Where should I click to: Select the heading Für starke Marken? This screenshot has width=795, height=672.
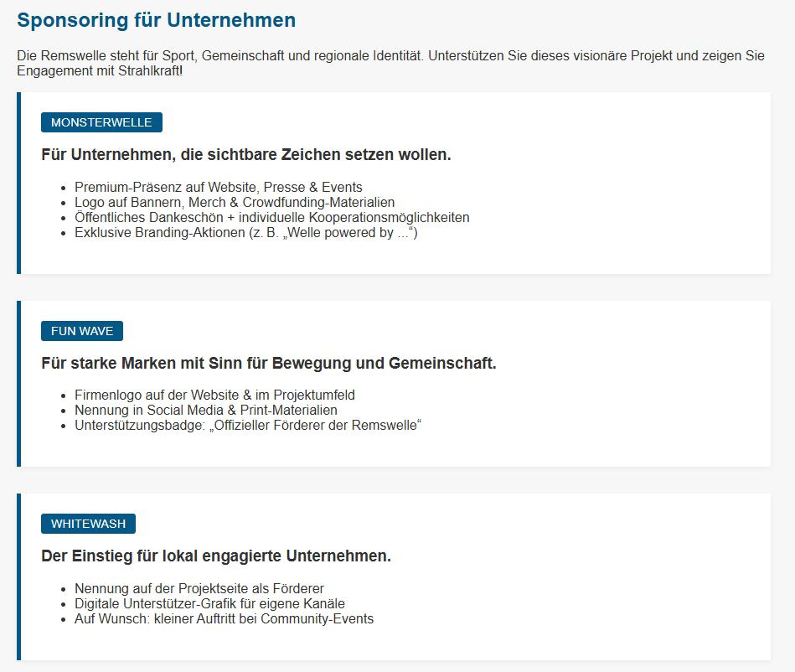tap(269, 363)
